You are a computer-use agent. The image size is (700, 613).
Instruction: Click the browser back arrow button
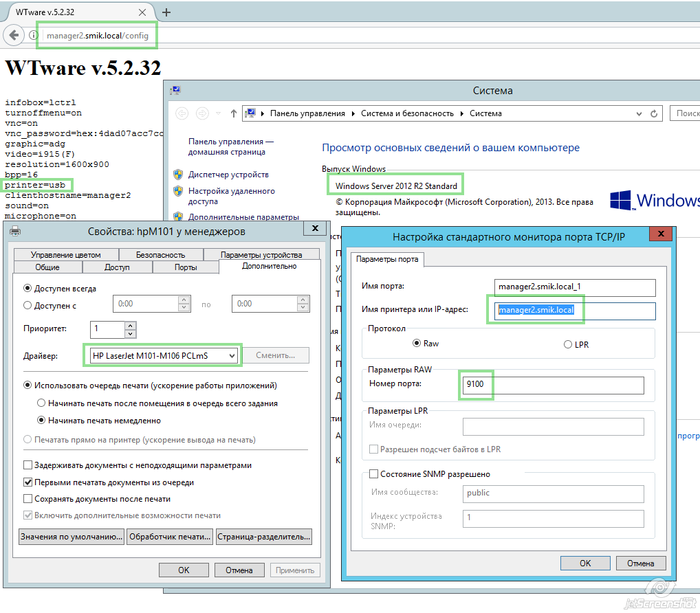click(14, 35)
